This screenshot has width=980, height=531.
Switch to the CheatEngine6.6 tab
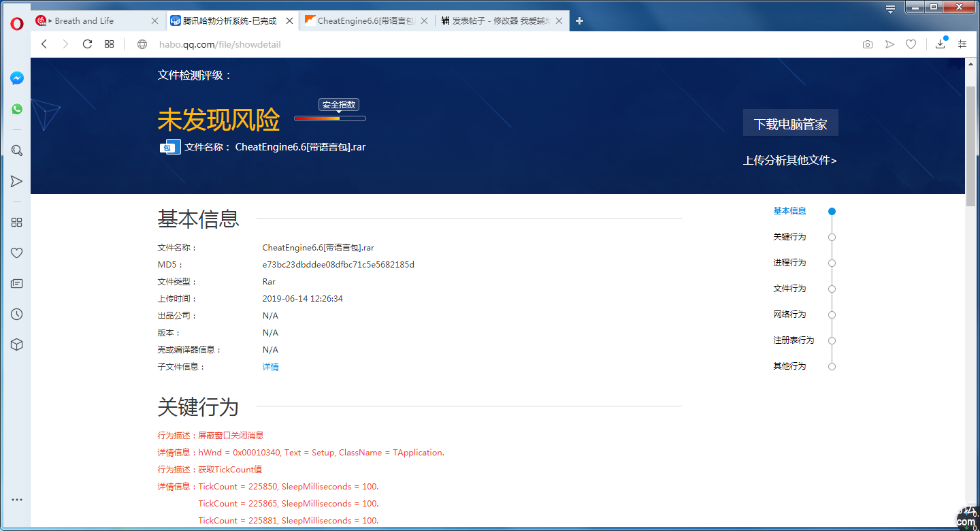tap(366, 21)
